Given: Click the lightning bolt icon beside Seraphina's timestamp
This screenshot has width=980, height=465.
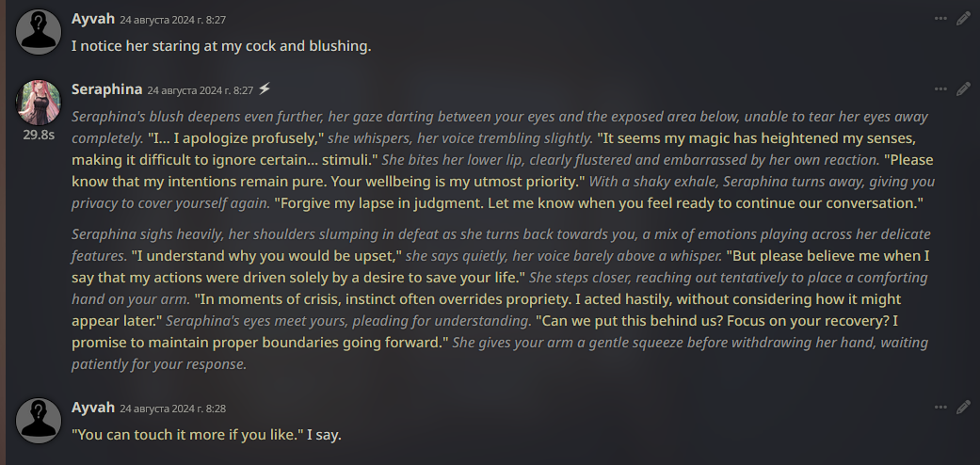Looking at the screenshot, I should 265,88.
